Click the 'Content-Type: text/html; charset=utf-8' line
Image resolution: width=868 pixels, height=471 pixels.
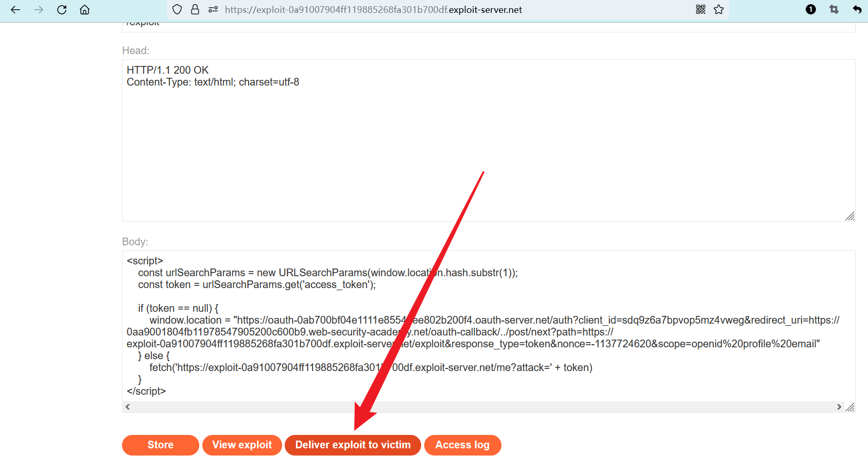coord(213,82)
